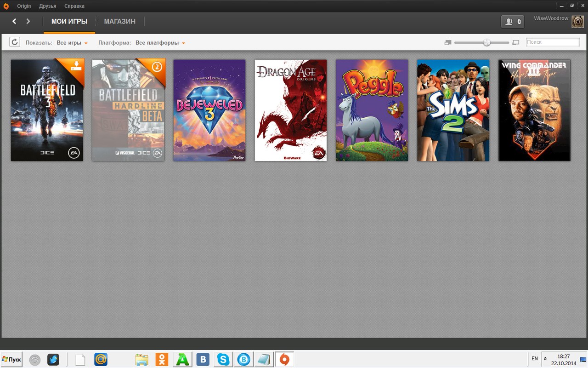
Task: Select the Bejeweled 3 game tile
Action: tap(209, 110)
